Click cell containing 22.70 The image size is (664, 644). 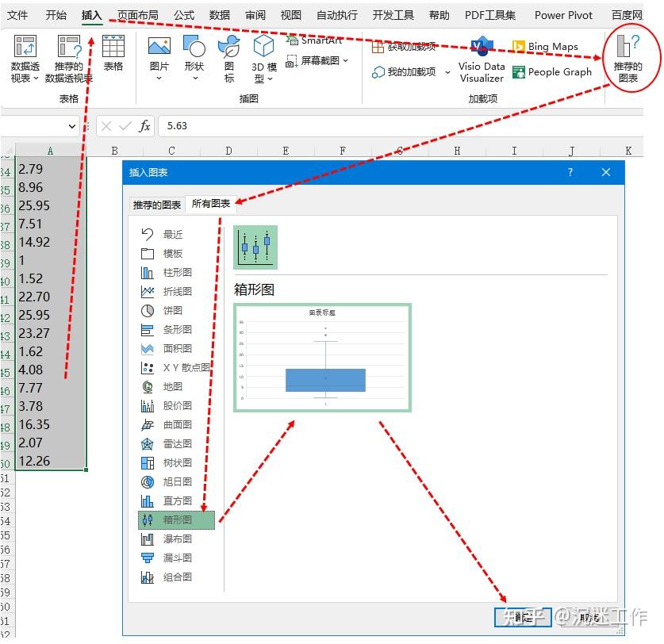(x=51, y=297)
